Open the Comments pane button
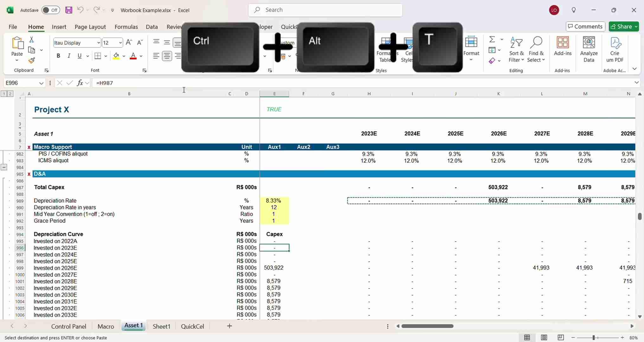The height and width of the screenshot is (342, 644). coord(585,27)
